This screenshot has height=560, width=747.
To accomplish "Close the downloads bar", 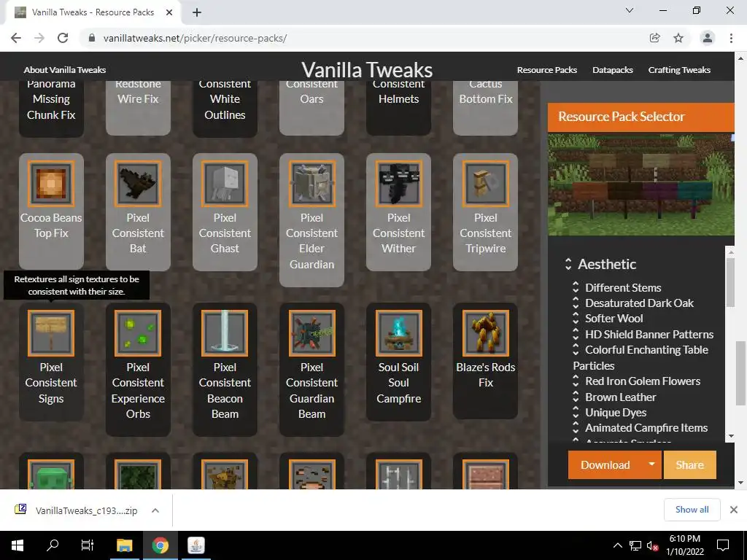I will click(734, 510).
